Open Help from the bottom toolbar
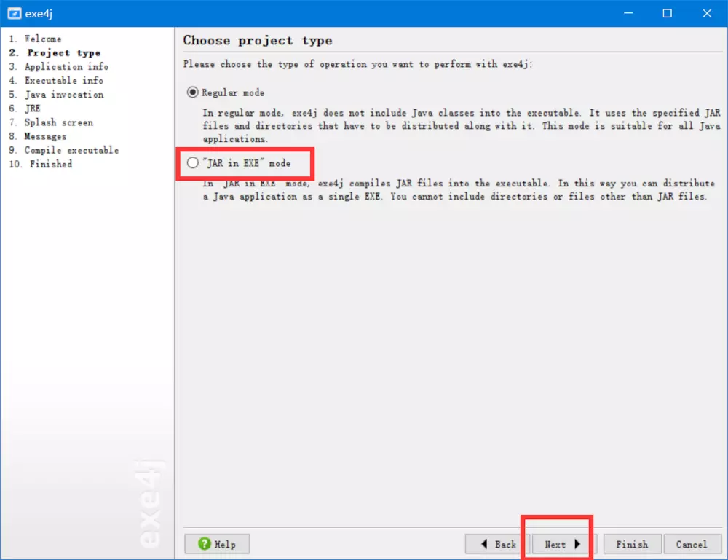 218,544
